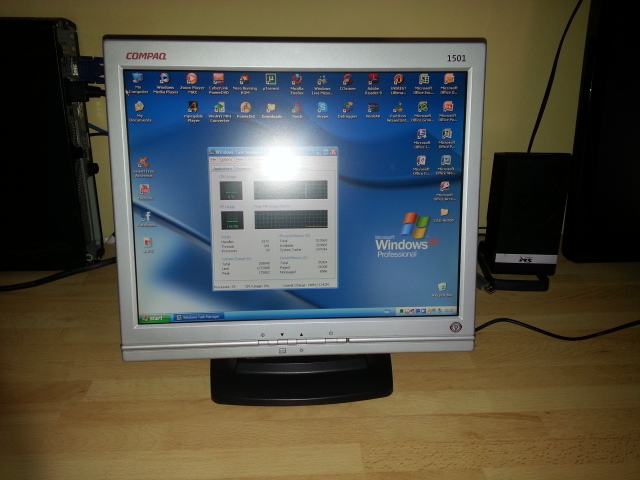640x480 pixels.
Task: Open the File menu in Task Manager
Action: [214, 160]
